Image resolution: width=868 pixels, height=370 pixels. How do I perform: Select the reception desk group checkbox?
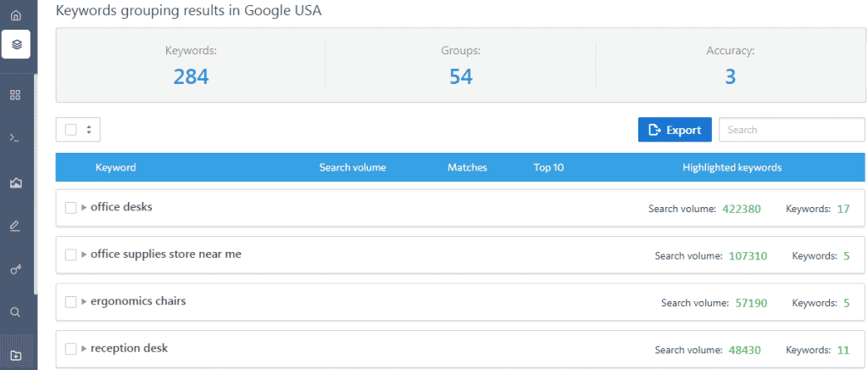[71, 349]
